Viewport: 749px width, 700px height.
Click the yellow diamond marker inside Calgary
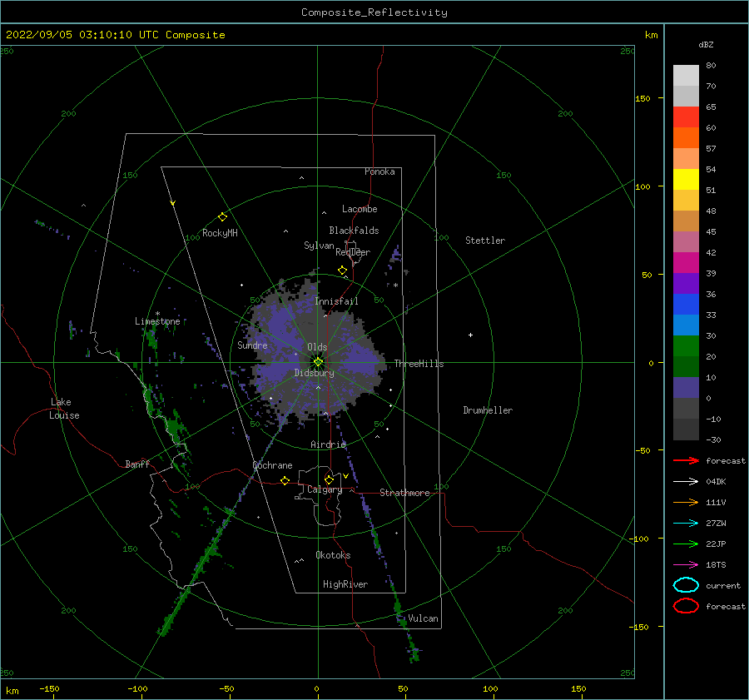[x=329, y=479]
